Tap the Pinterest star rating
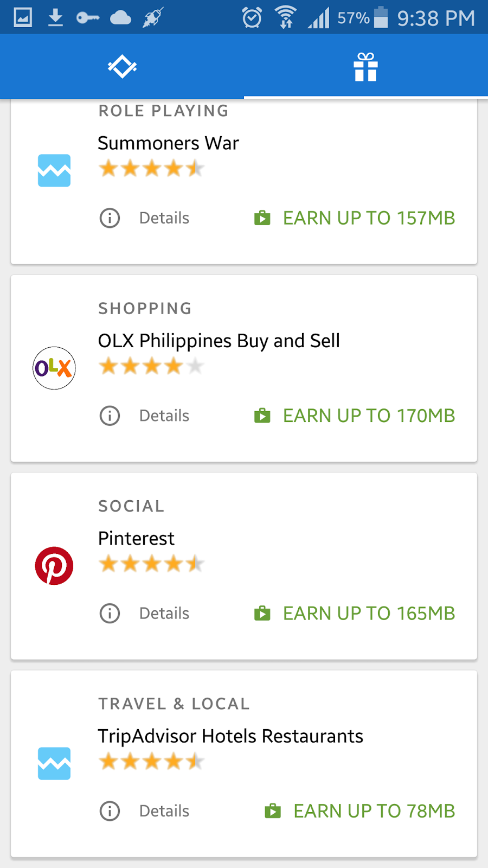 [x=151, y=564]
